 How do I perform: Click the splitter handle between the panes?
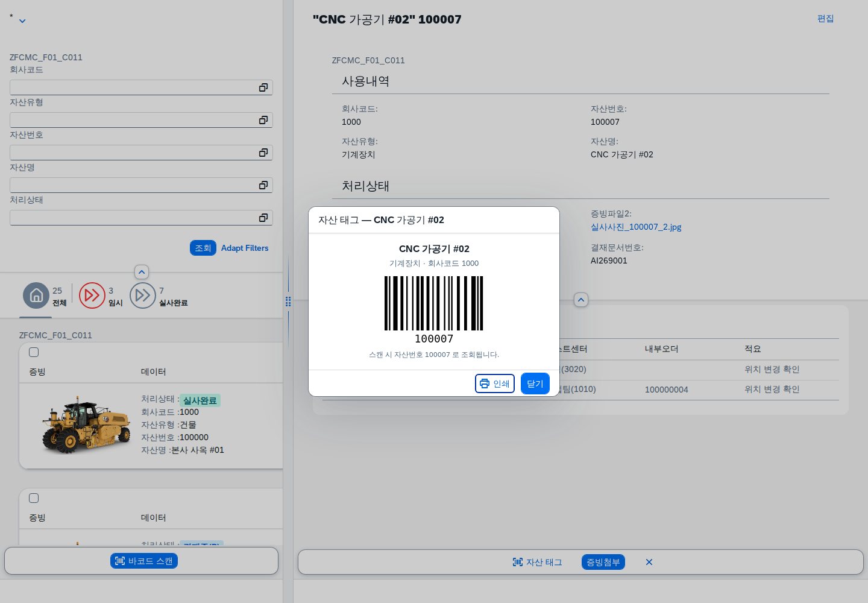point(288,301)
